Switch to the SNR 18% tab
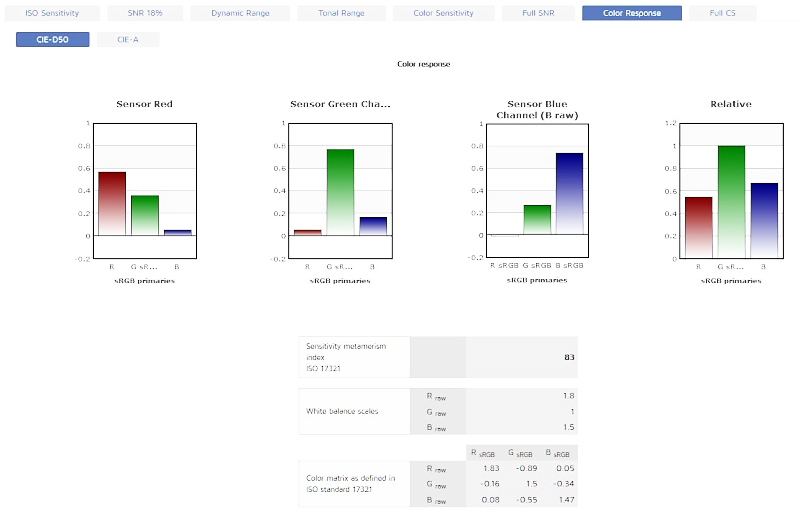 pos(145,13)
